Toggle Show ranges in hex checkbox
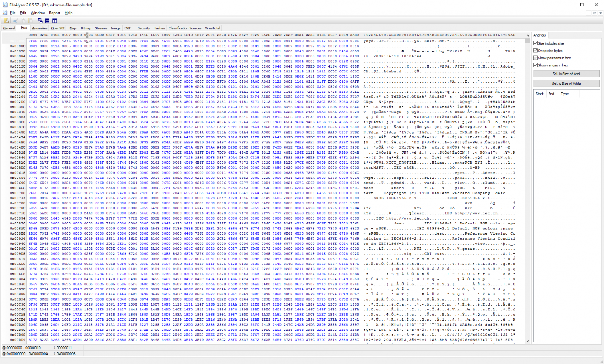604x364 pixels. (x=535, y=65)
